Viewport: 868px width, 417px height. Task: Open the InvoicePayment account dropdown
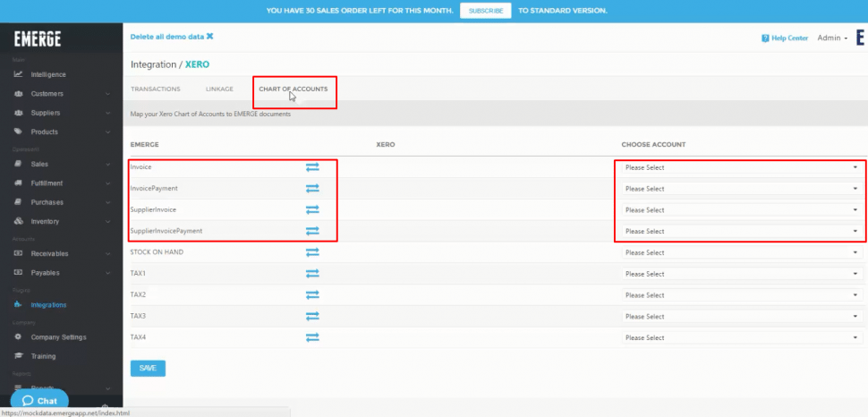(x=742, y=188)
